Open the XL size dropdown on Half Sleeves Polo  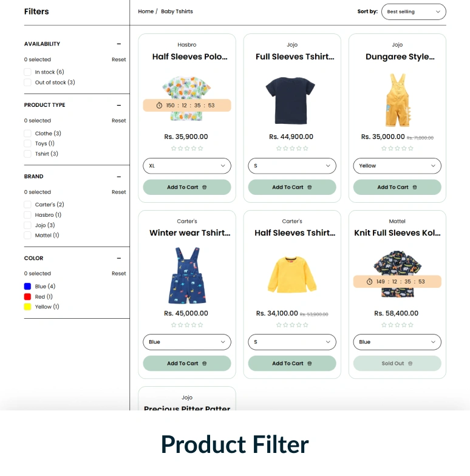pyautogui.click(x=187, y=166)
